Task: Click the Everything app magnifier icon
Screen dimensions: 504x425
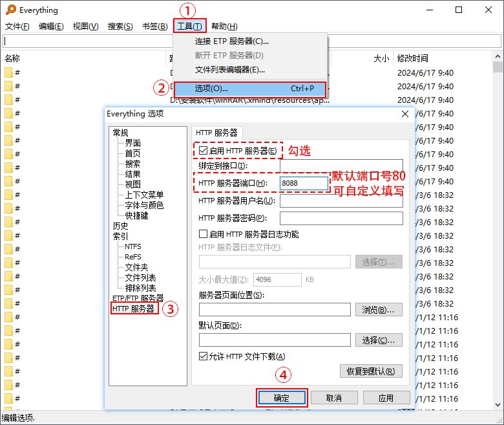Action: 11,10
